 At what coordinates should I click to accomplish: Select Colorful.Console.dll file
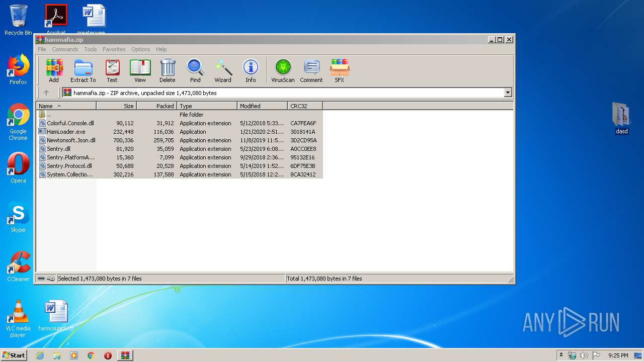[x=180, y=123]
